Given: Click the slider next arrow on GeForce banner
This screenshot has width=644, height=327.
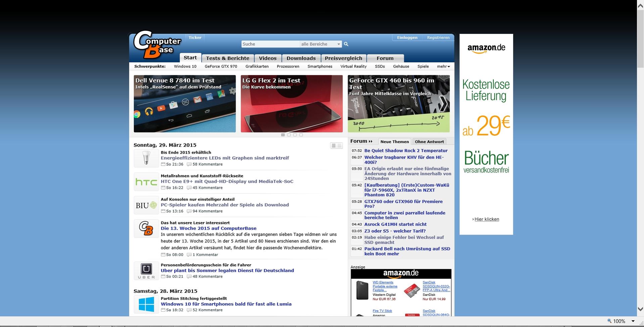Looking at the screenshot, I should [x=444, y=104].
